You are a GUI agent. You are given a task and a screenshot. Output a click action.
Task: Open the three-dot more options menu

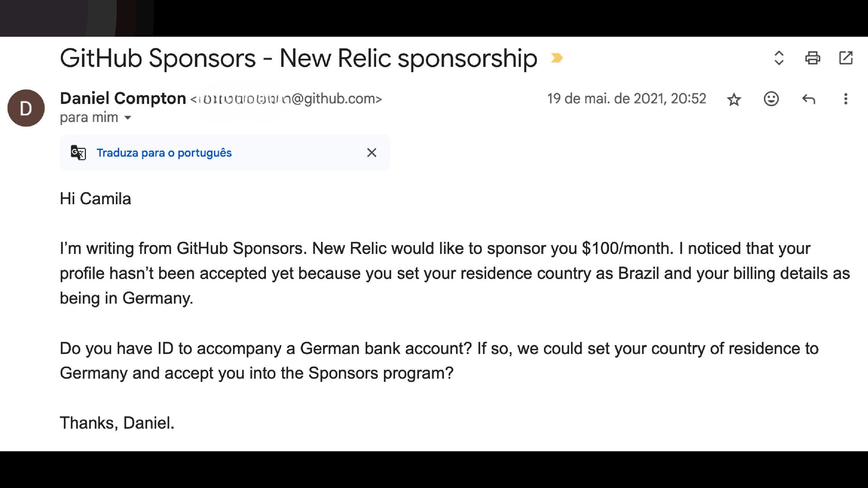(x=845, y=99)
